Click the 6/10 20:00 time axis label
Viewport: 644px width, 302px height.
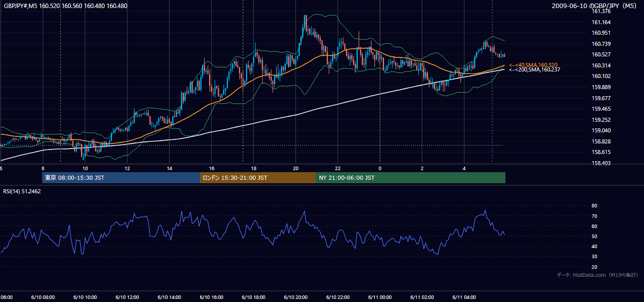(x=295, y=297)
